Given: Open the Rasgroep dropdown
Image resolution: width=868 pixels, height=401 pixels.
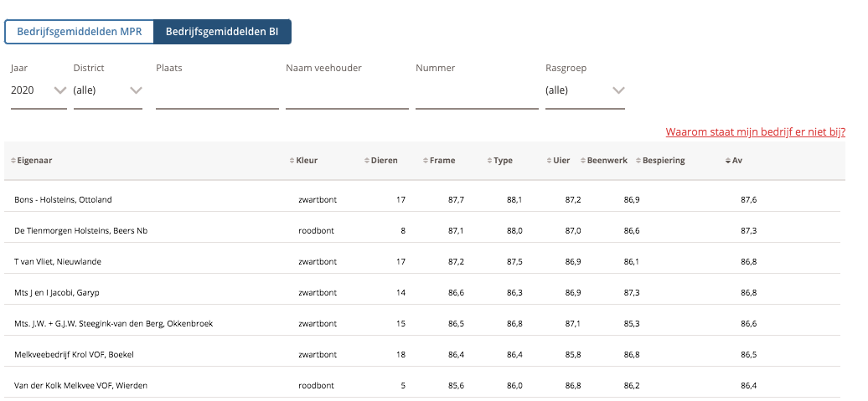Looking at the screenshot, I should [585, 90].
